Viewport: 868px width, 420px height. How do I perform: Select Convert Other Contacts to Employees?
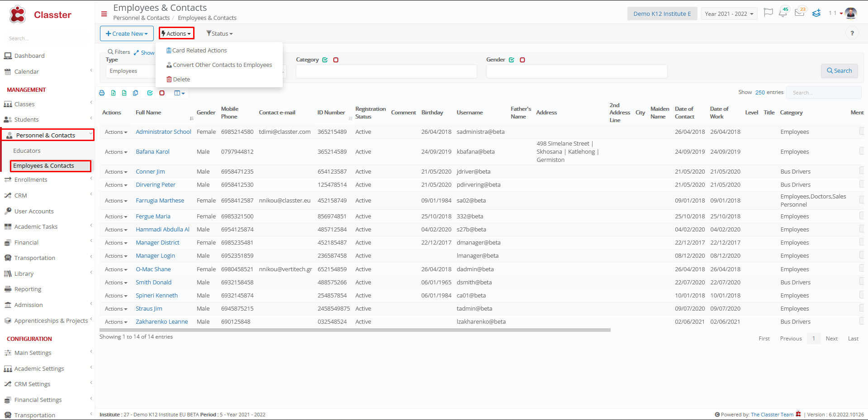click(x=219, y=65)
